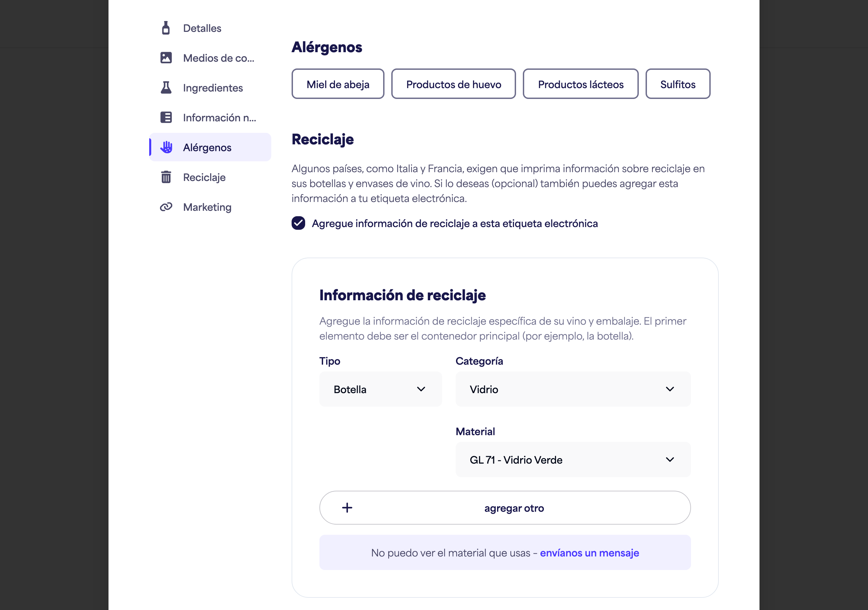Viewport: 868px width, 610px height.
Task: Click the hand icon next to Alérgenos
Action: coord(166,147)
